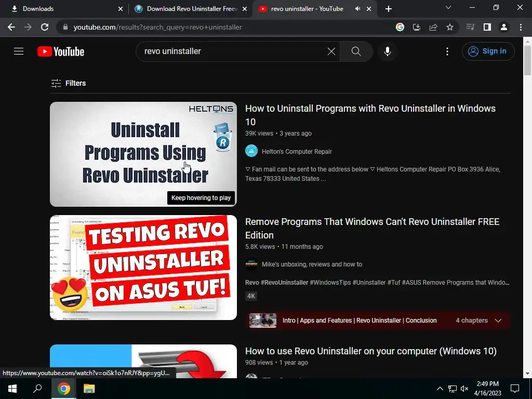
Task: Bookmark this page with the star icon
Action: click(x=450, y=27)
